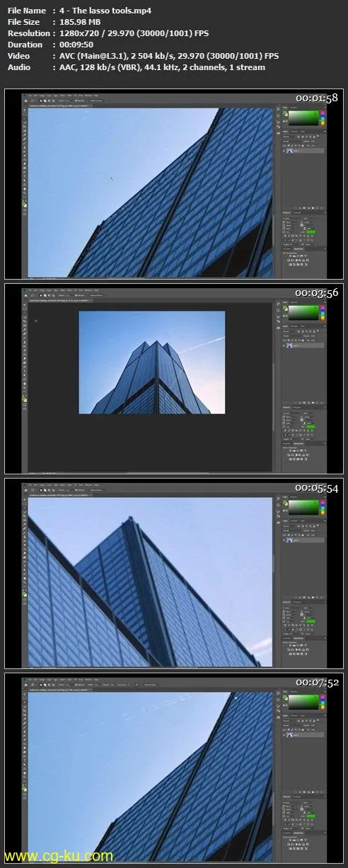Open the video frame captured at 00:05:54

click(x=174, y=573)
